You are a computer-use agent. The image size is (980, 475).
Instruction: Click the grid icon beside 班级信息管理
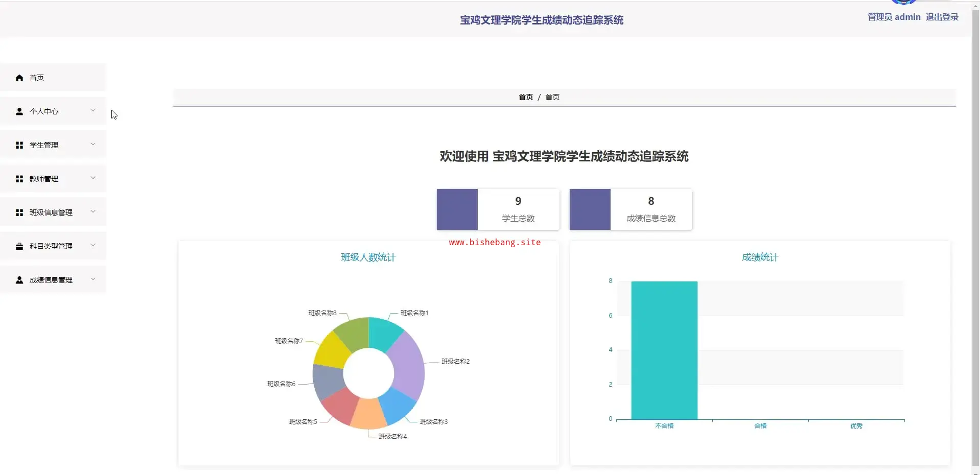point(19,212)
